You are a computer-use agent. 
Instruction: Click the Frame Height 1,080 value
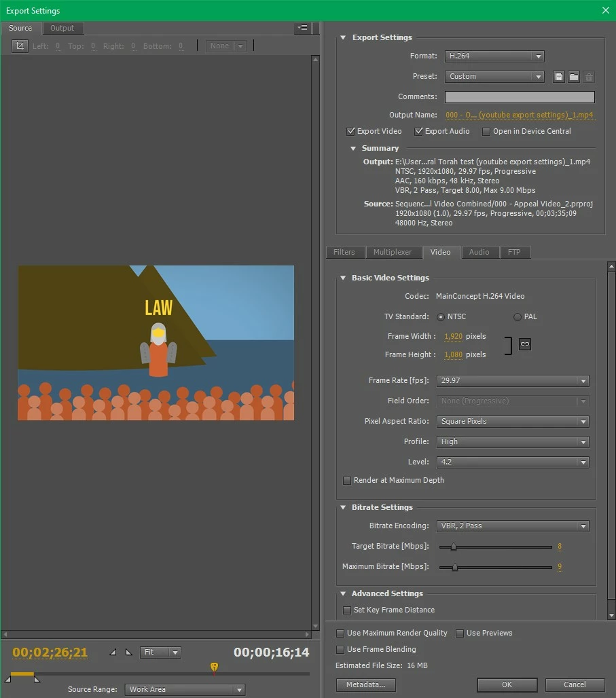click(453, 355)
